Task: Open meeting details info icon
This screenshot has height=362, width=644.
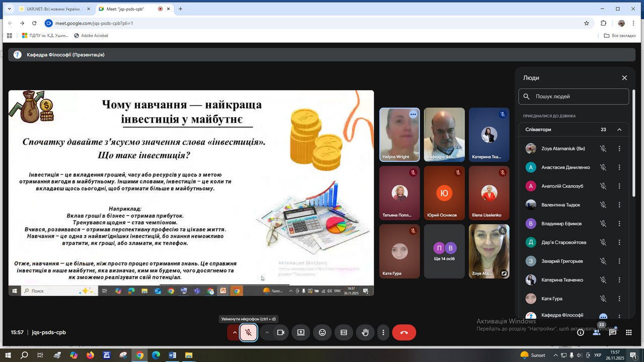Action: (x=581, y=332)
